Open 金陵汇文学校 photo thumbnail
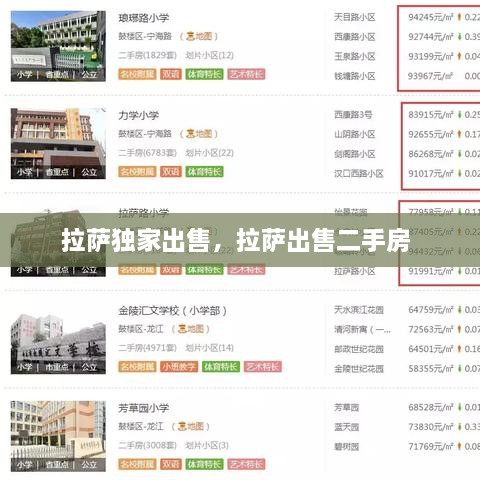This screenshot has width=480, height=480. [58, 343]
